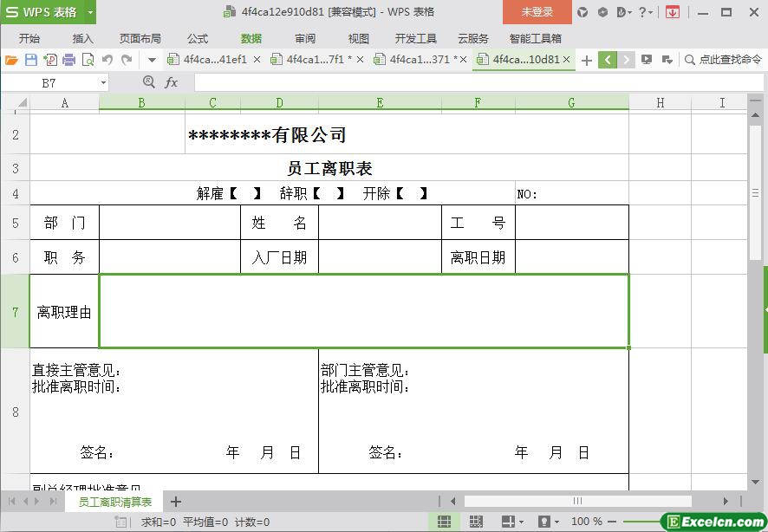Image resolution: width=768 pixels, height=532 pixels.
Task: Switch to normal view in status bar
Action: point(444,522)
